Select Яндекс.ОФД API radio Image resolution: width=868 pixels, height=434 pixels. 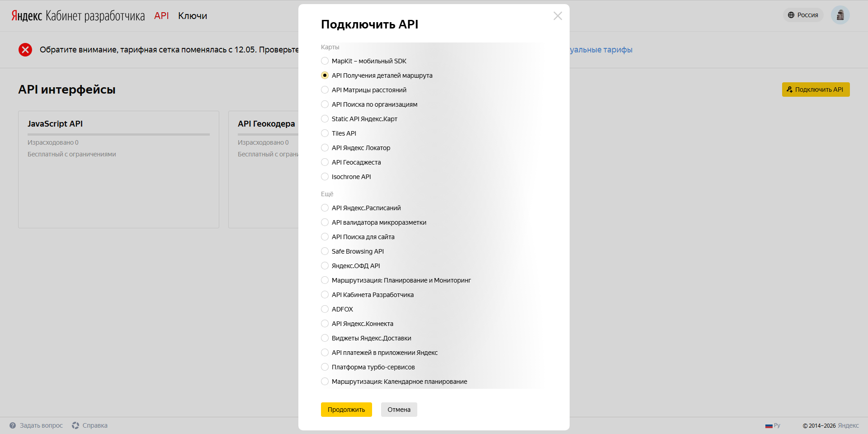[325, 266]
